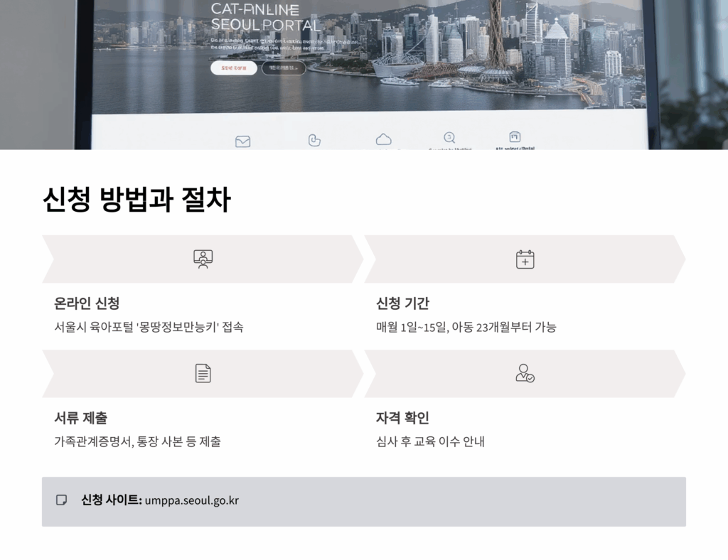Click the cloud icon in the portal menu

point(384,138)
